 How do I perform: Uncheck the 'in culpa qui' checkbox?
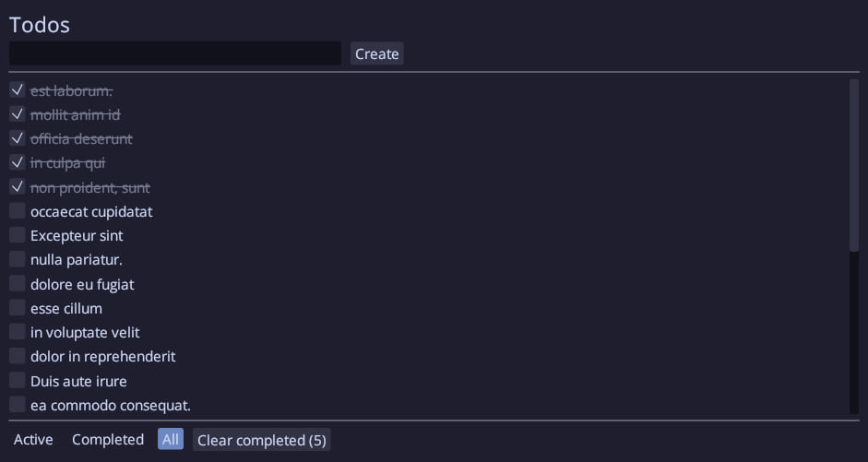(18, 162)
